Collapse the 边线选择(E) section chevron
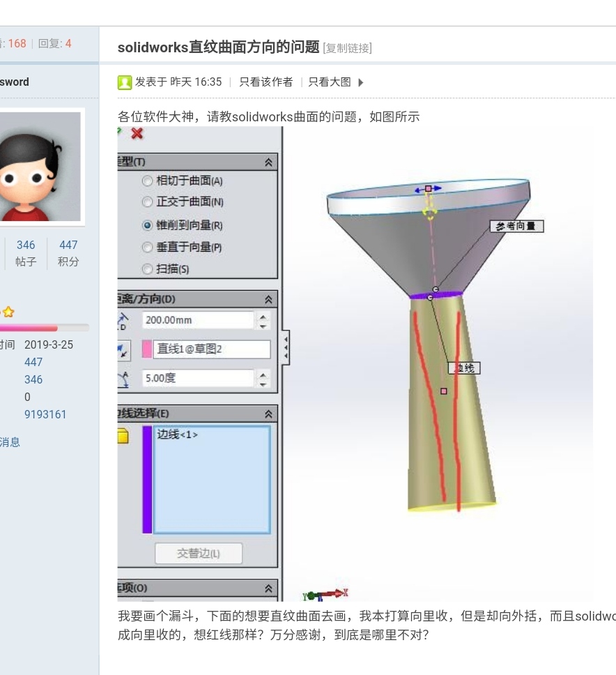The height and width of the screenshot is (675, 616). tap(268, 414)
